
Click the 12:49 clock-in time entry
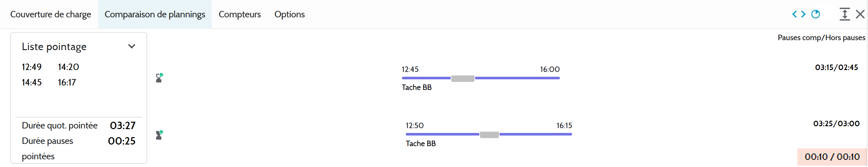point(32,67)
